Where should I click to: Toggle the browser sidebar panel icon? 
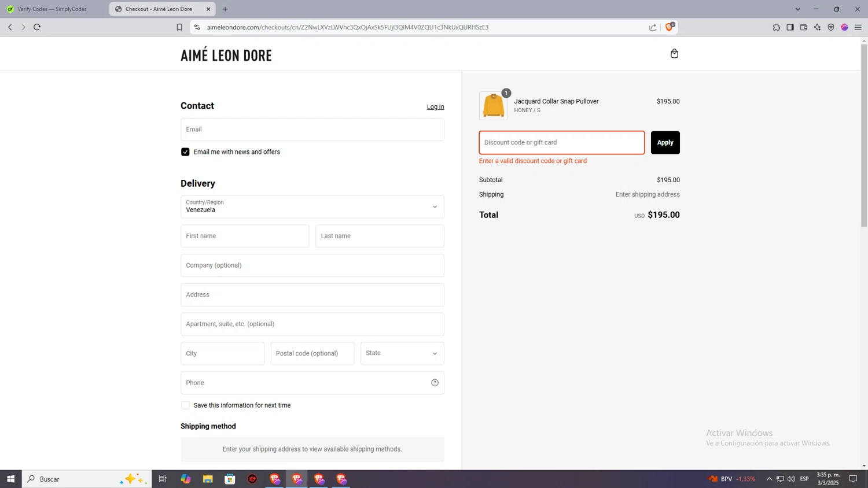(x=790, y=27)
